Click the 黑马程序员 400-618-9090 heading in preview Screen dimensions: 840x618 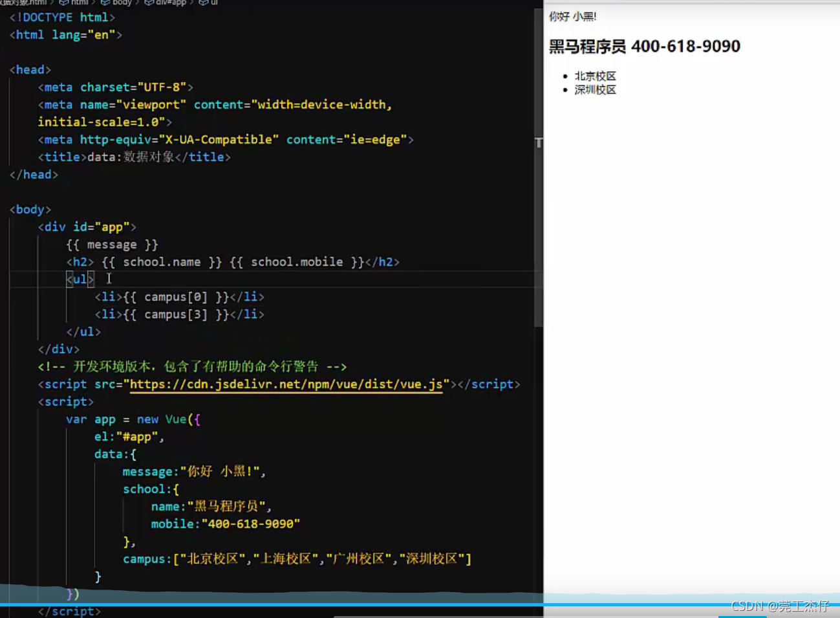click(x=645, y=47)
